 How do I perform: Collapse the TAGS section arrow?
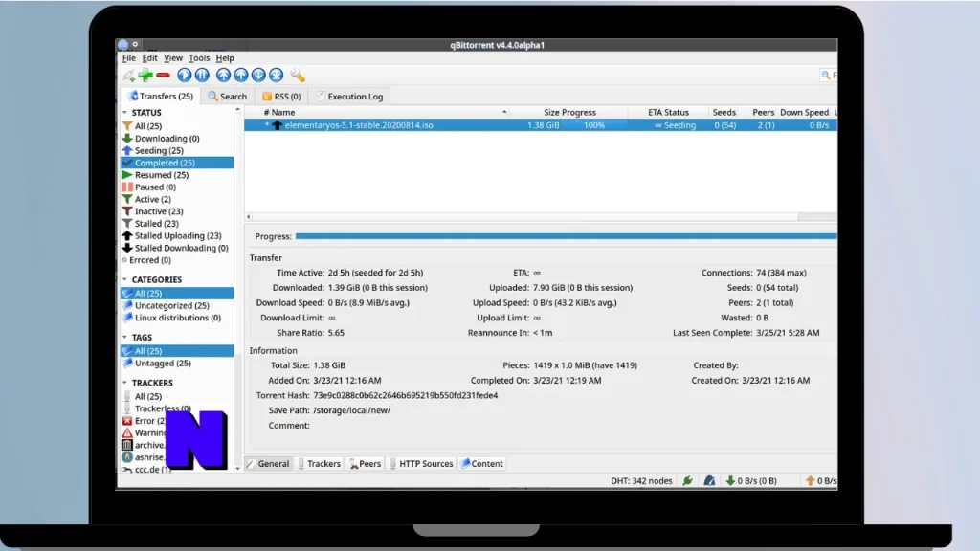(125, 337)
